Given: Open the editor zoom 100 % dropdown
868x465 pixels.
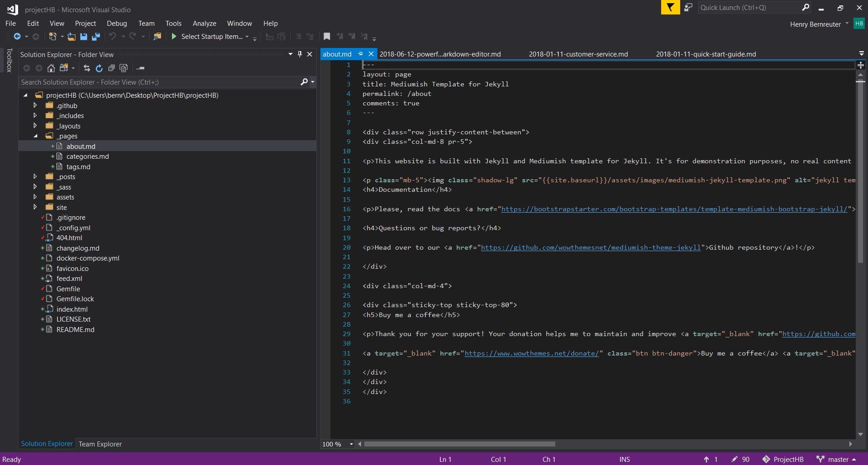Looking at the screenshot, I should click(351, 444).
